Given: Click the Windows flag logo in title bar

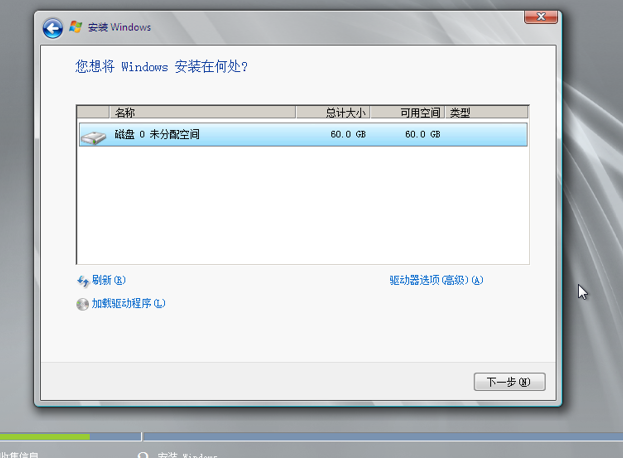Looking at the screenshot, I should 75,27.
